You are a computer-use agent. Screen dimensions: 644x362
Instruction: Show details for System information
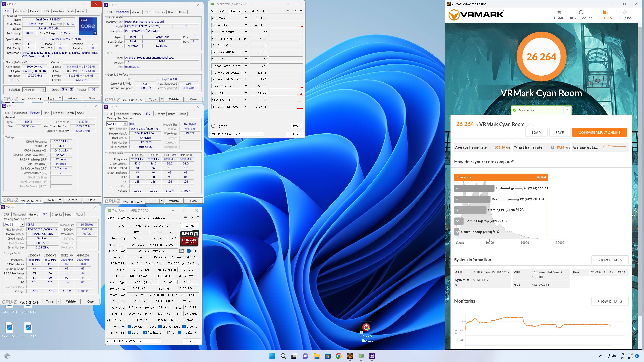point(610,260)
